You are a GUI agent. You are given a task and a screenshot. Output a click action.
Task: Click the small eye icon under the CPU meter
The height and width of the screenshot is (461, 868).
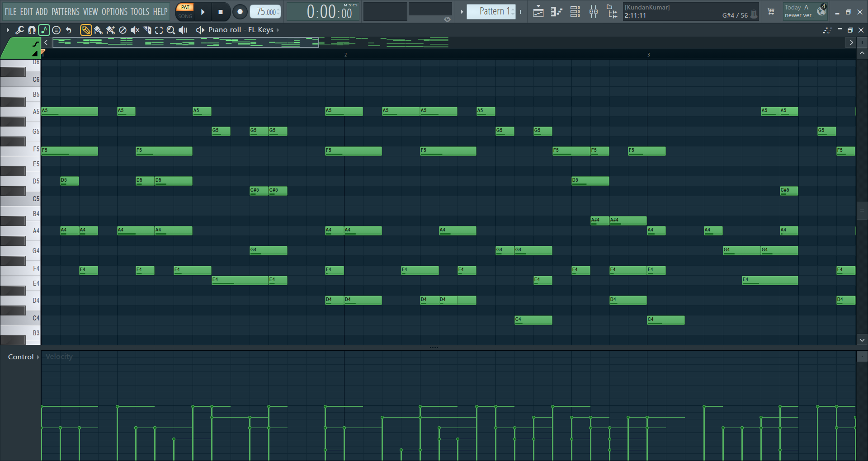point(447,19)
